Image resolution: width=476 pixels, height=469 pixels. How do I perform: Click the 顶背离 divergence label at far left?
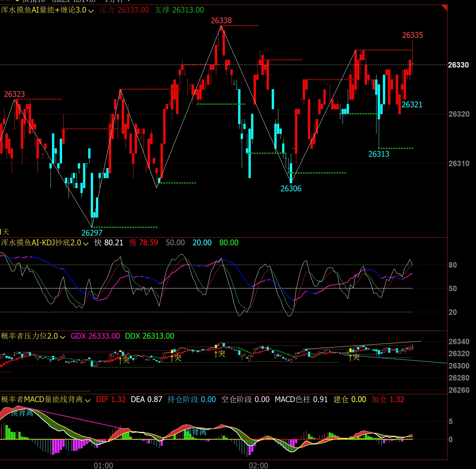point(22,413)
